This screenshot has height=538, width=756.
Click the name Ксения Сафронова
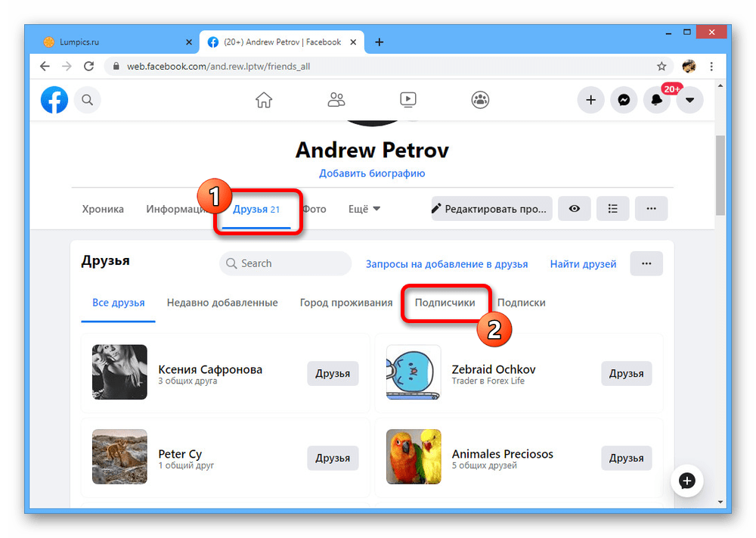(210, 369)
